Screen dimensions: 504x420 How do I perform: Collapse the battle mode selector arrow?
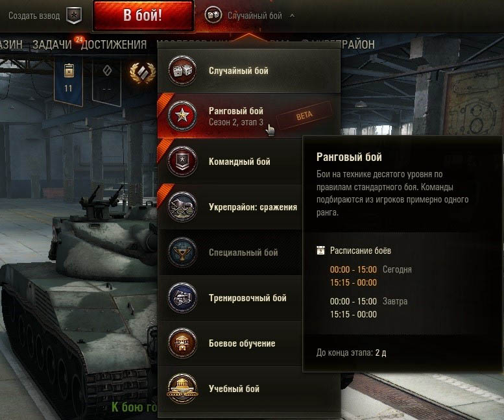pos(292,16)
